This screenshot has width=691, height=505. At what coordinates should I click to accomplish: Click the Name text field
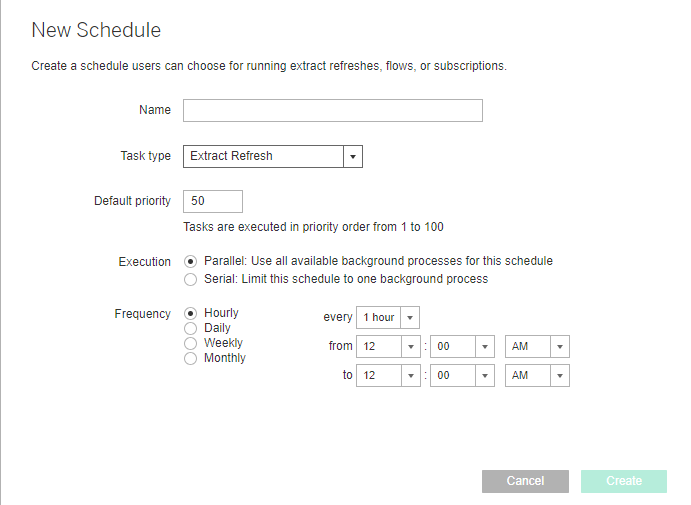[x=332, y=110]
